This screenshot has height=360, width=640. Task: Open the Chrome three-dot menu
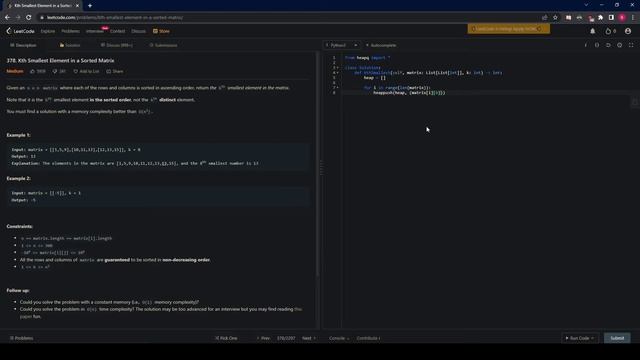coord(633,18)
